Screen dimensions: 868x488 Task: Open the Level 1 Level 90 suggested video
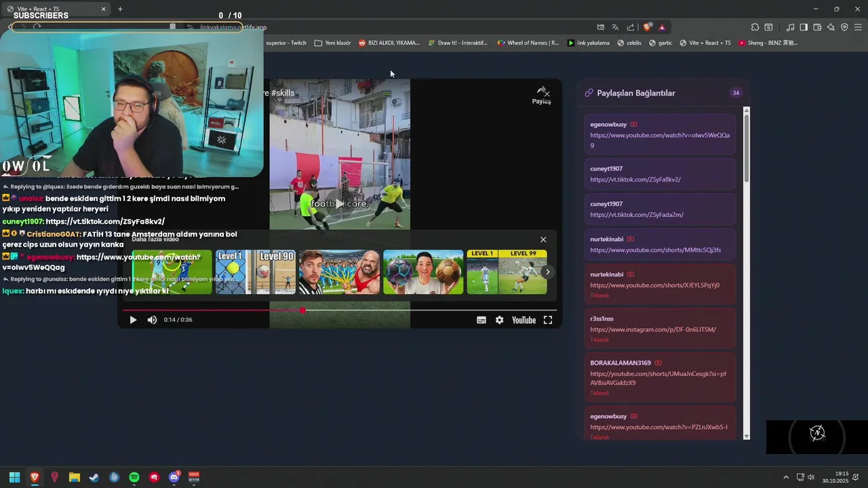point(256,272)
